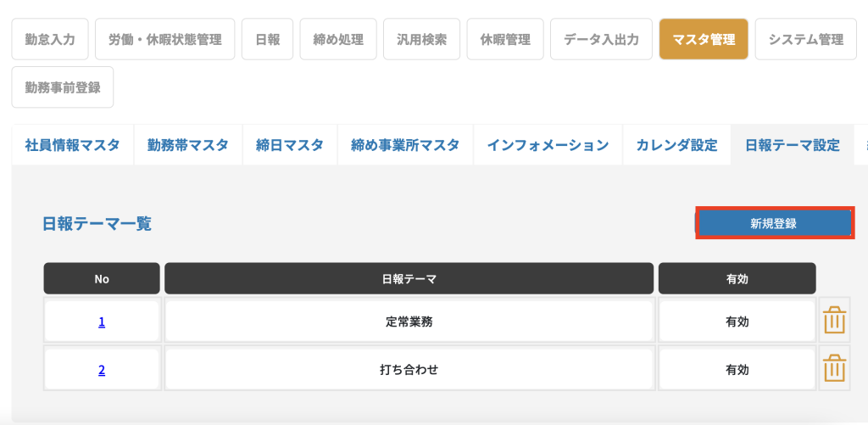Select the 日報 menu button
Screen dimensions: 868x425
coord(267,39)
